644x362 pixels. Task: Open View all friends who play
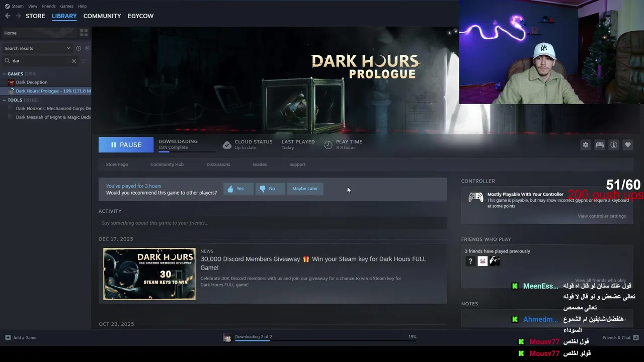(x=600, y=281)
